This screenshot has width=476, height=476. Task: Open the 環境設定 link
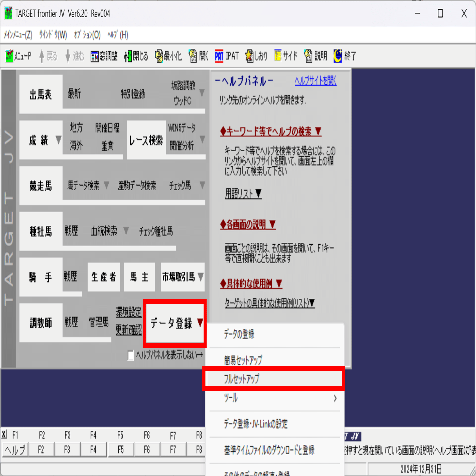(129, 312)
